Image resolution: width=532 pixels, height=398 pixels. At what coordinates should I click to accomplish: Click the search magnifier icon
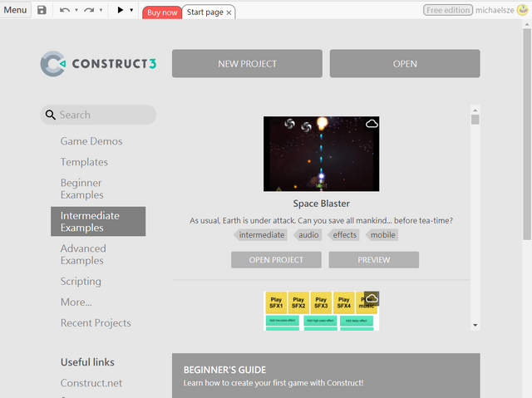50,115
